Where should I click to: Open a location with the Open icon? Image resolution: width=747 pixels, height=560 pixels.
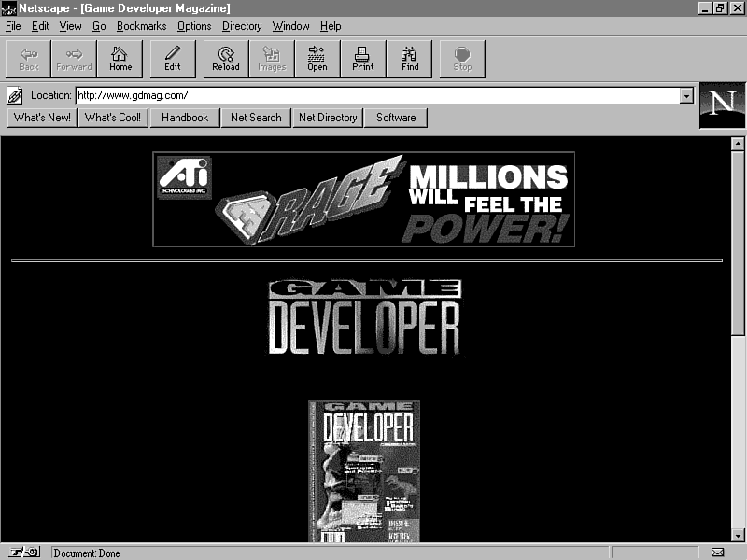click(x=317, y=58)
